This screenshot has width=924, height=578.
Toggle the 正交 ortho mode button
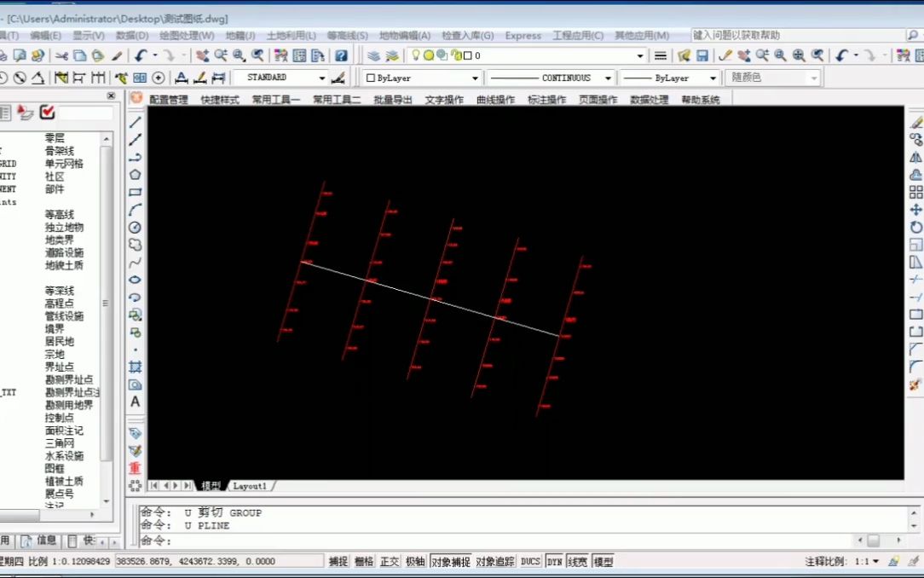390,562
